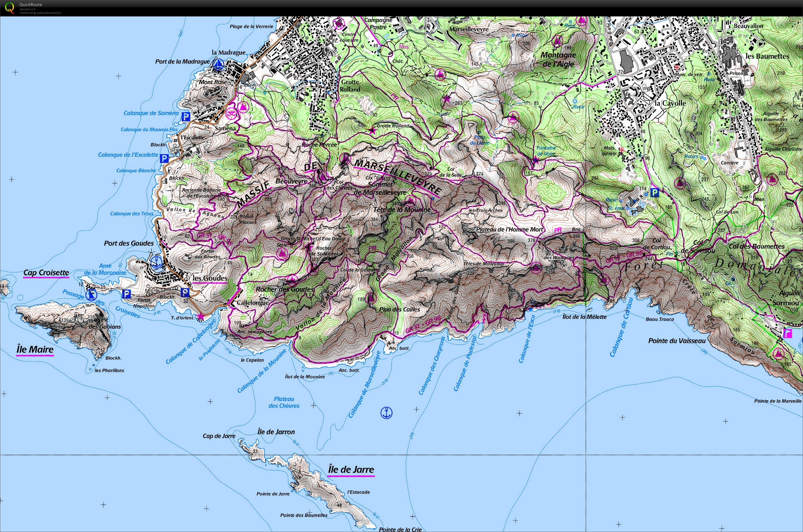Click the la Cayolle label
This screenshot has height=532, width=803.
coord(670,103)
